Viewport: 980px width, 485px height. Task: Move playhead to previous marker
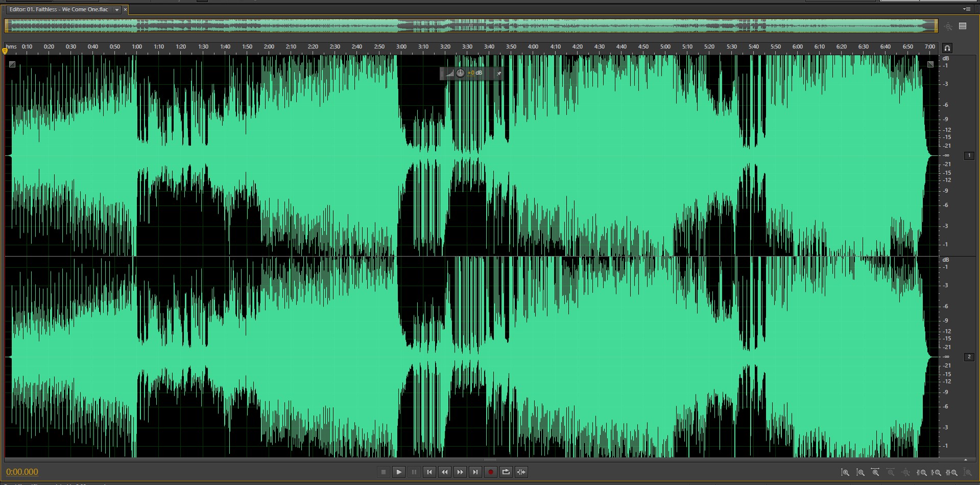429,472
